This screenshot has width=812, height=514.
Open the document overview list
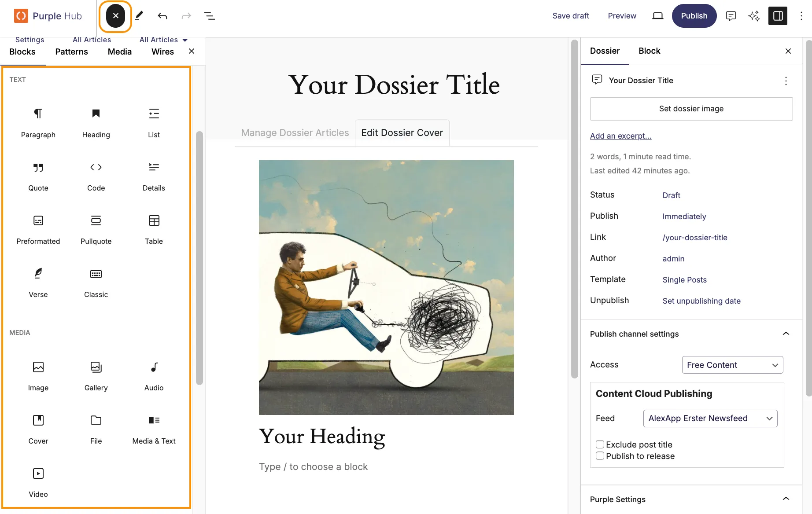(210, 16)
